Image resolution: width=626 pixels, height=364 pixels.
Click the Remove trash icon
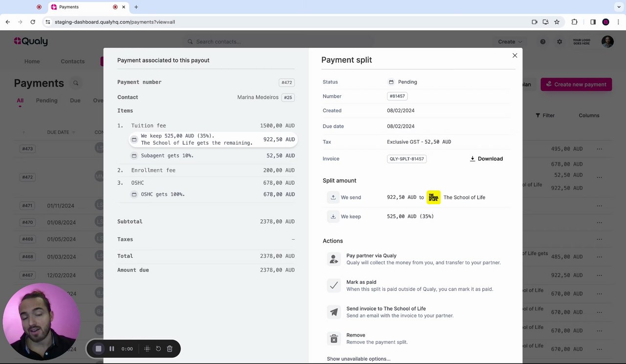pos(334,338)
